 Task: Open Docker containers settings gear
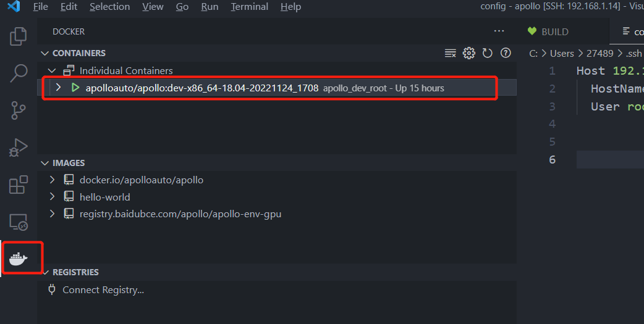click(468, 53)
